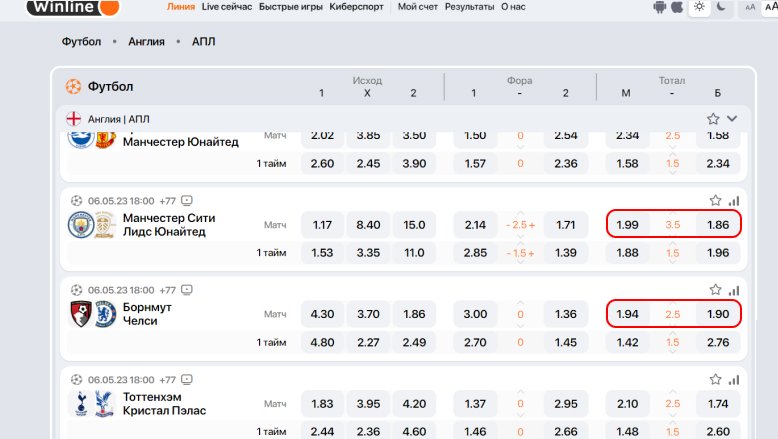Switch to dark theme moon toggle
This screenshot has height=439, width=778.
[721, 7]
